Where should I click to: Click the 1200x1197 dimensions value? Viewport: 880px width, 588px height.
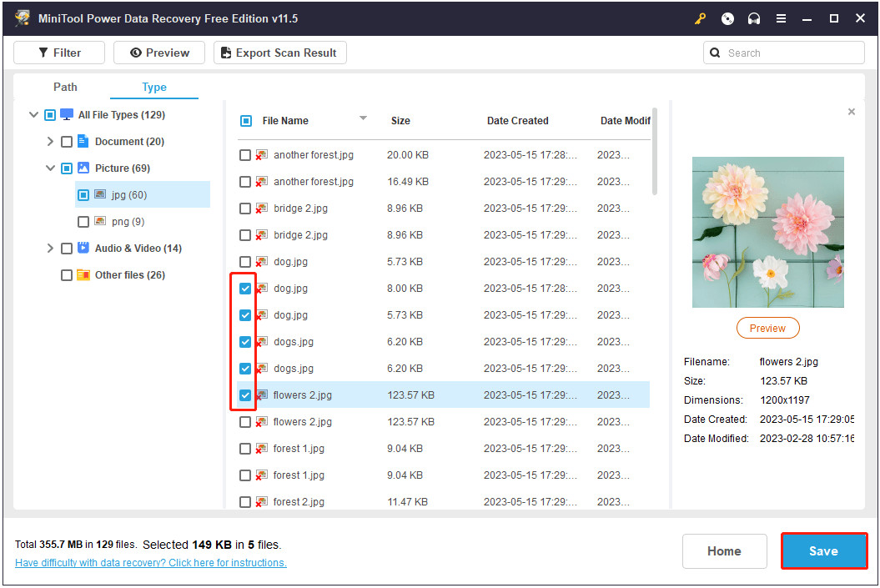(x=785, y=400)
